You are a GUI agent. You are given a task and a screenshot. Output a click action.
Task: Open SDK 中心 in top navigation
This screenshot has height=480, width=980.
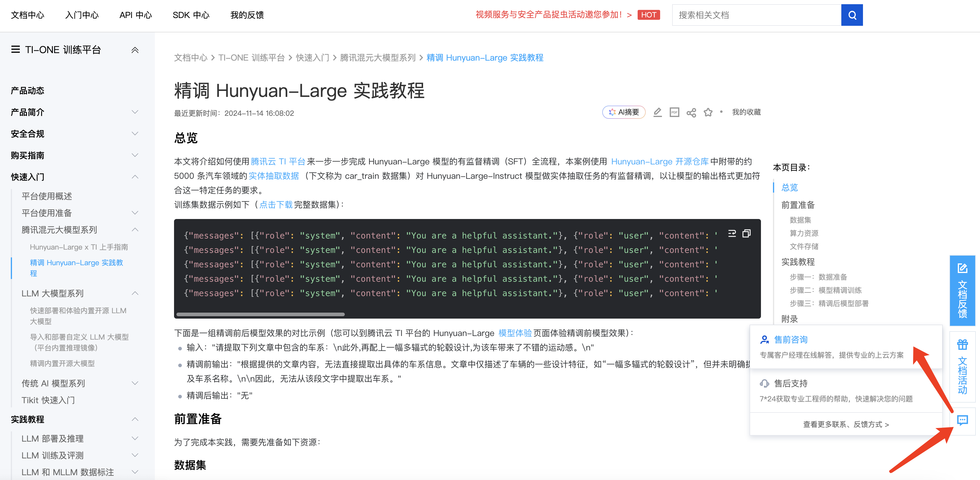pyautogui.click(x=191, y=15)
